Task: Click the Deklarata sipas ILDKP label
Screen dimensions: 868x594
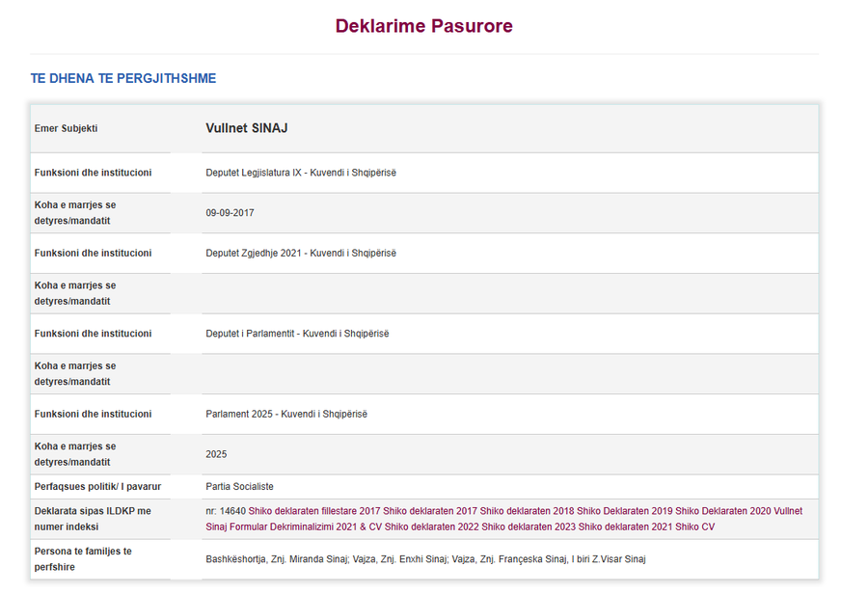Action: [x=93, y=519]
